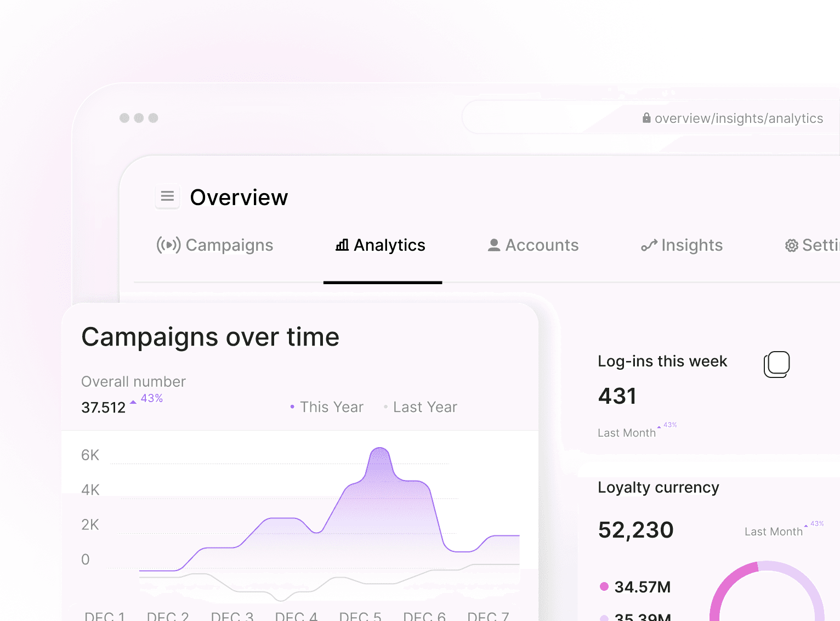This screenshot has width=840, height=621.
Task: Click the 37.512 overall number value
Action: pos(104,408)
